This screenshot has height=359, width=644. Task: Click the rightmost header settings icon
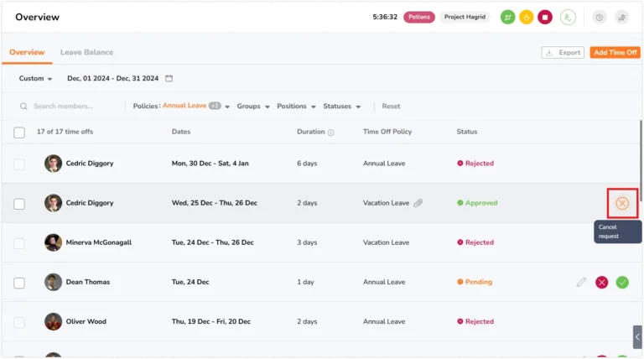point(622,18)
